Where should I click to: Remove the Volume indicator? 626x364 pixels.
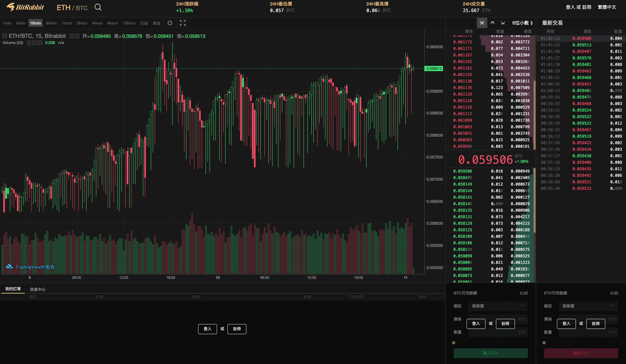40,43
